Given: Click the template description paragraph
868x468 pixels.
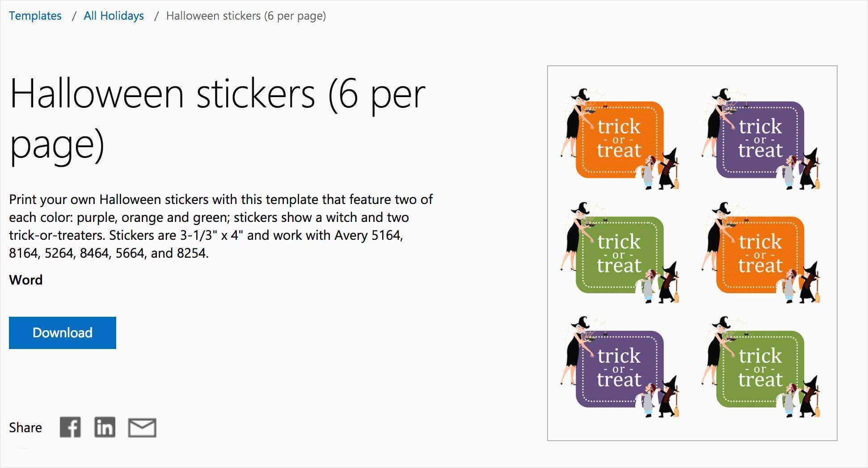Looking at the screenshot, I should click(x=221, y=226).
